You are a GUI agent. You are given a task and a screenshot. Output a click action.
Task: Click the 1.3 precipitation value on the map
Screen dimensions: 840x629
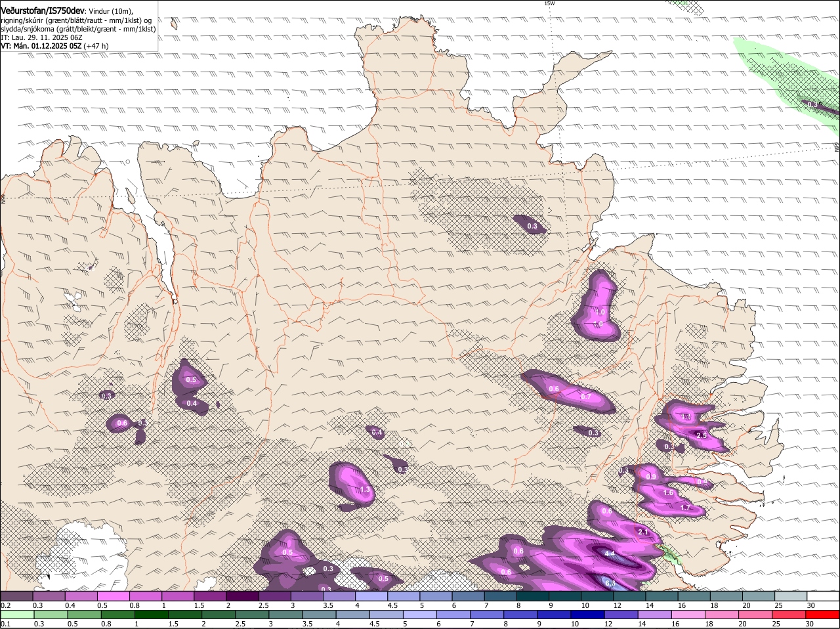tap(366, 489)
